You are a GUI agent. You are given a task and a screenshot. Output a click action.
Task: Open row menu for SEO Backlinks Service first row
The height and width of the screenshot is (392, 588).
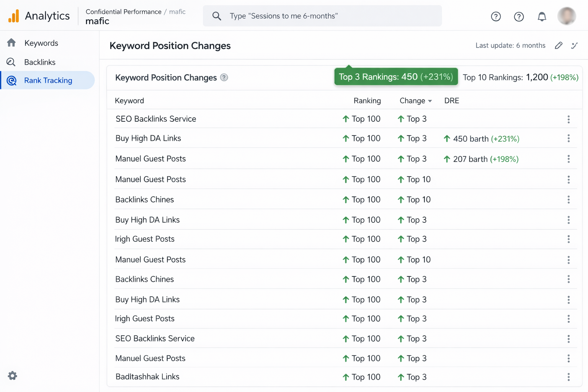[x=568, y=119]
